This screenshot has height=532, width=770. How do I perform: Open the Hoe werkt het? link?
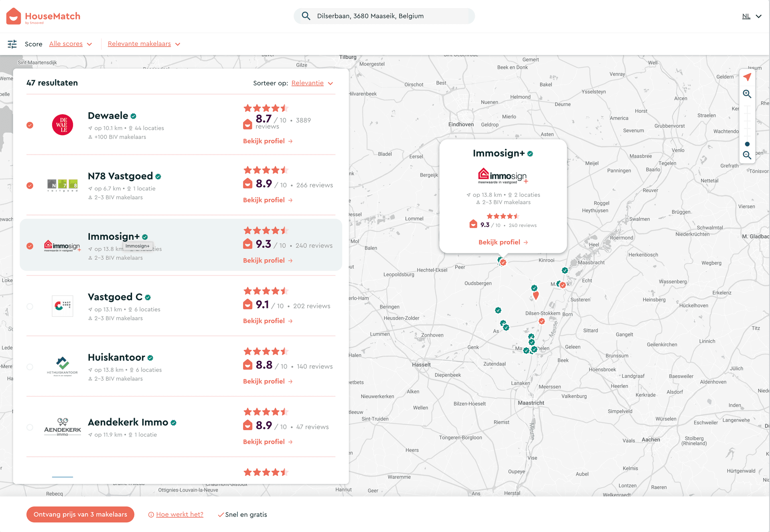pos(179,514)
